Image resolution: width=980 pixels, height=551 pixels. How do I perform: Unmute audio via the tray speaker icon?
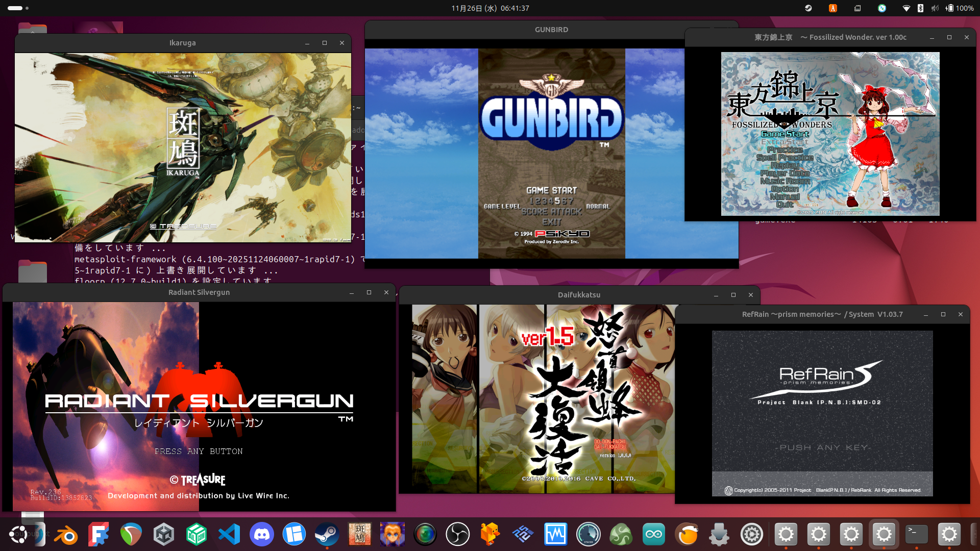point(935,8)
